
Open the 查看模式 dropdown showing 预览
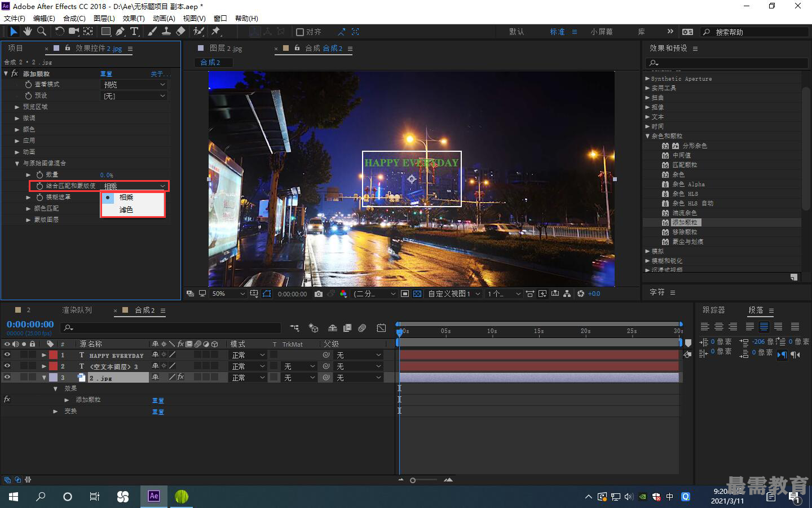[x=134, y=85]
